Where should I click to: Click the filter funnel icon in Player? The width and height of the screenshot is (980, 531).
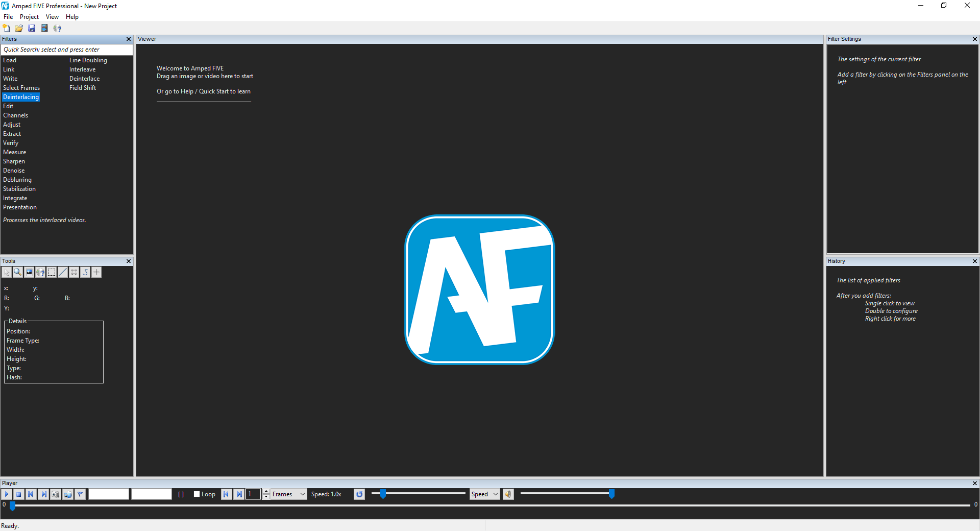click(x=80, y=494)
